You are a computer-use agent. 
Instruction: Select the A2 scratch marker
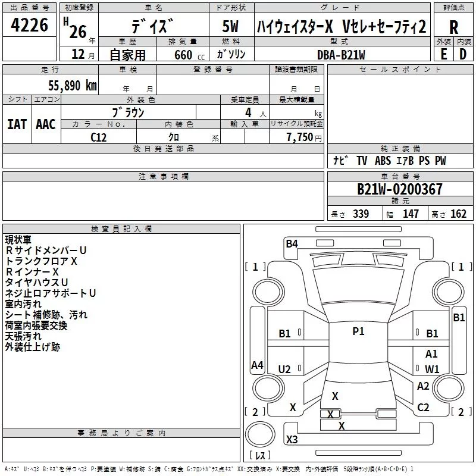[x=423, y=386]
